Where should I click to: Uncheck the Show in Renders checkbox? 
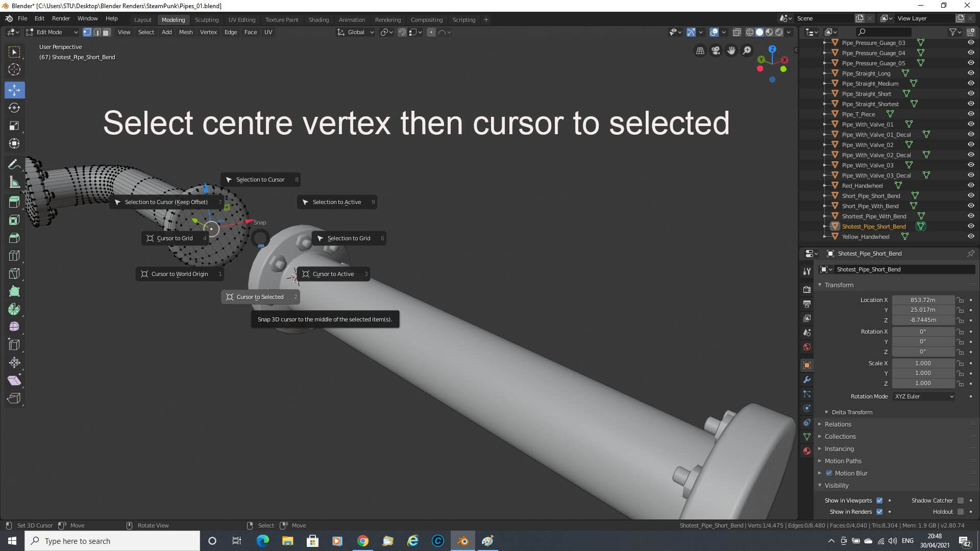pyautogui.click(x=879, y=512)
